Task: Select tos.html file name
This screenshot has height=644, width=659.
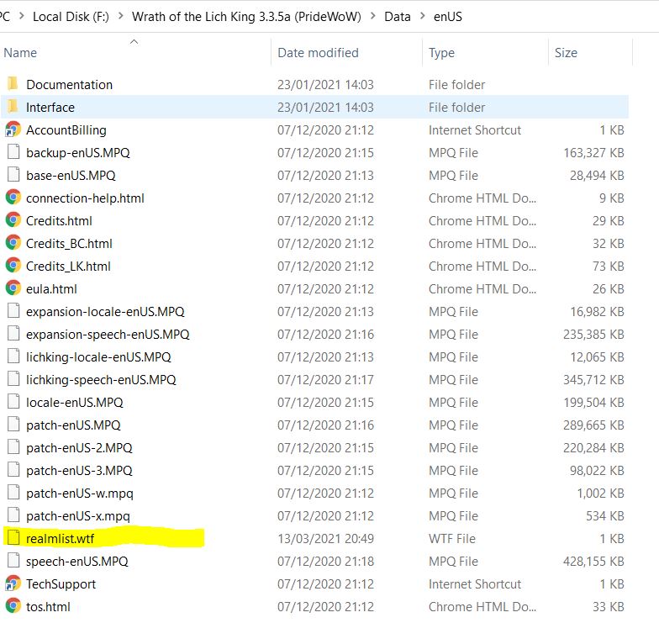Action: tap(48, 607)
